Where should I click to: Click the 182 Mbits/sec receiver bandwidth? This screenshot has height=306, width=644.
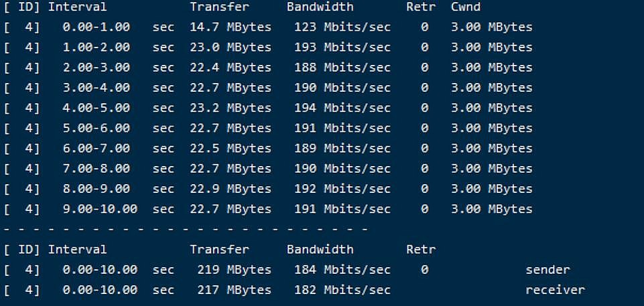coord(342,289)
